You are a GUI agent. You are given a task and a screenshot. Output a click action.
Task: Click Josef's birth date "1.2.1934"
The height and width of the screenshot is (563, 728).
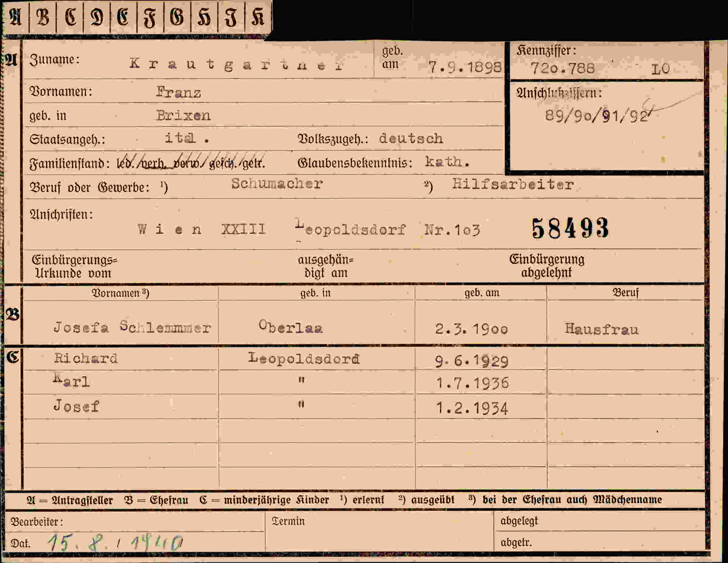pyautogui.click(x=472, y=408)
